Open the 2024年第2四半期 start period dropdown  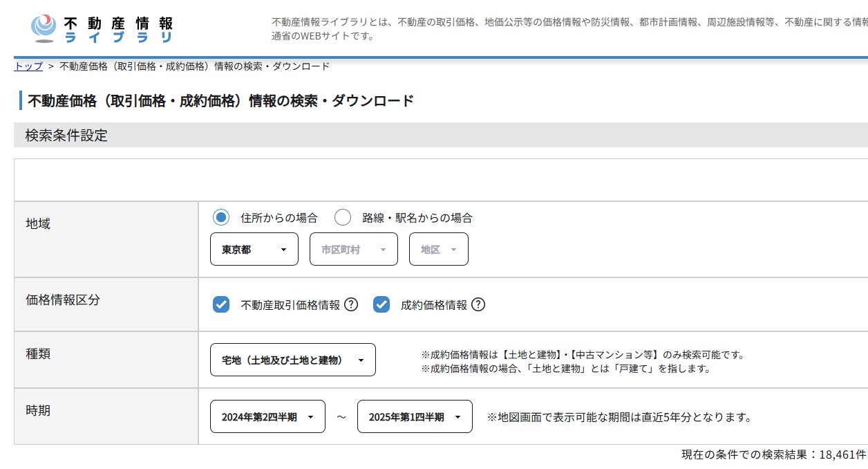267,416
